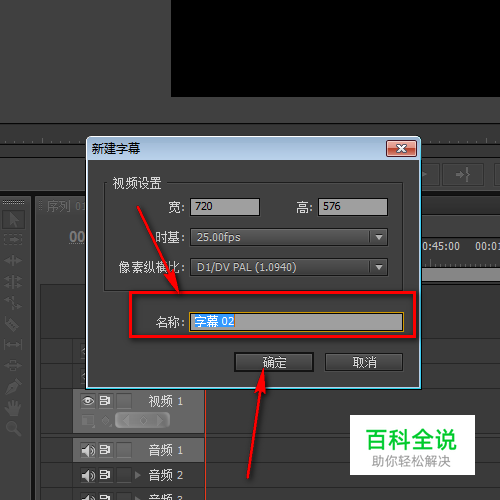Select the Zoom magnifier tool

[13, 428]
